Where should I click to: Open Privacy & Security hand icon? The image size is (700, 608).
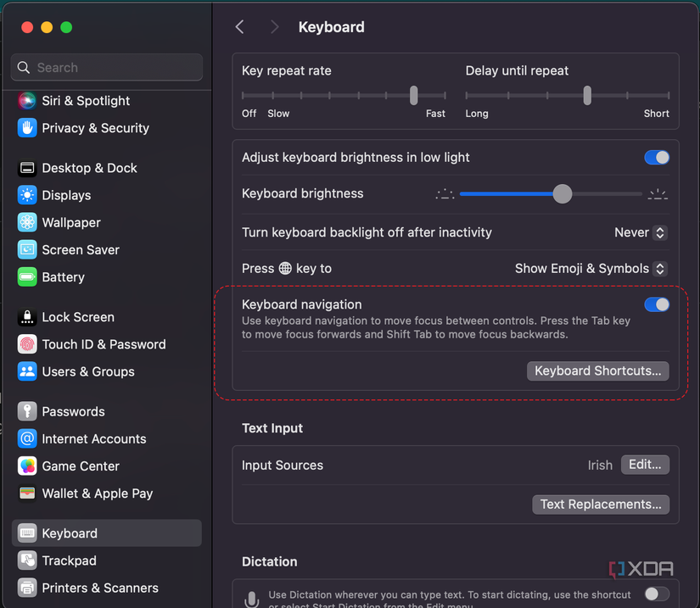coord(27,128)
